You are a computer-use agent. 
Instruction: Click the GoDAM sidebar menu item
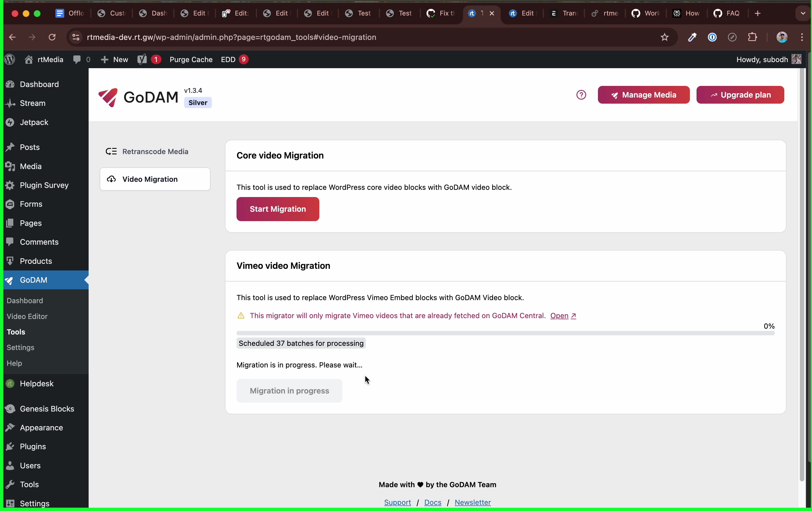(x=46, y=280)
